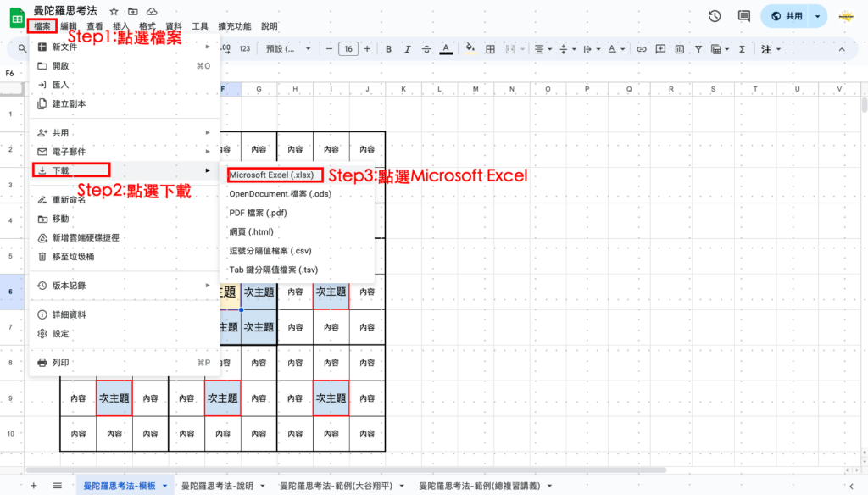Image resolution: width=868 pixels, height=495 pixels.
Task: Open the all sheets list icon
Action: point(57,486)
